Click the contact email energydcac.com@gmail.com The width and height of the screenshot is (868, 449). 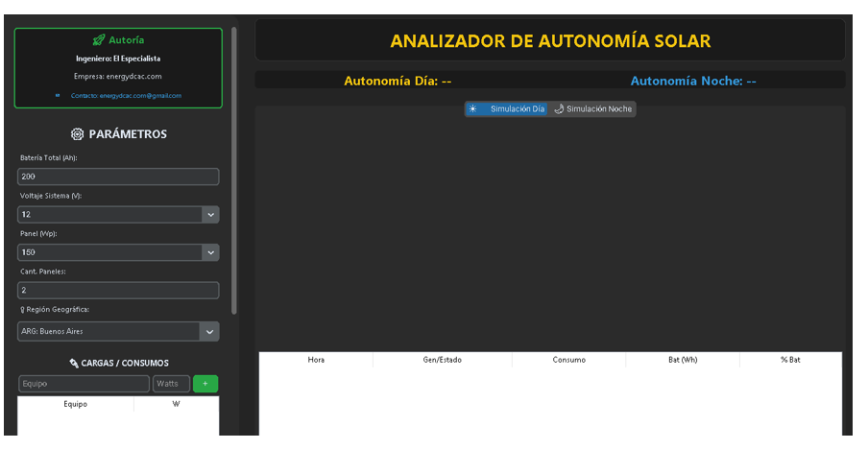tap(126, 96)
